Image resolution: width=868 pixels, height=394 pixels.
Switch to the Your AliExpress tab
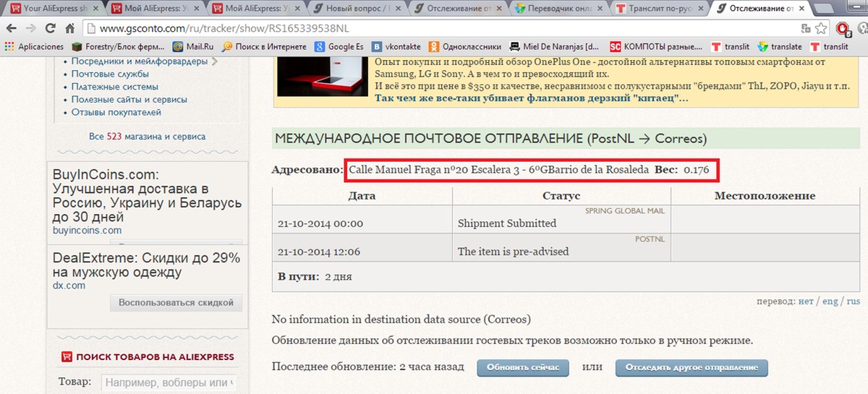[49, 9]
